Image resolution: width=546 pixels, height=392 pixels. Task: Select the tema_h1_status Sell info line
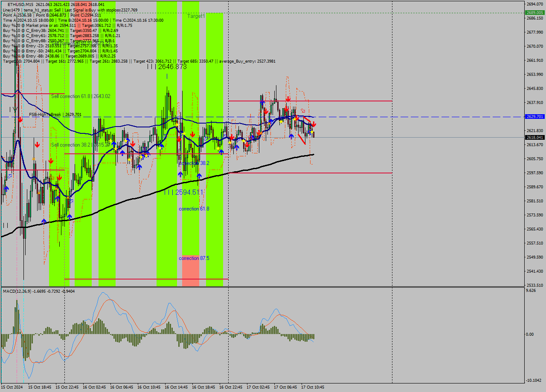tap(70, 10)
